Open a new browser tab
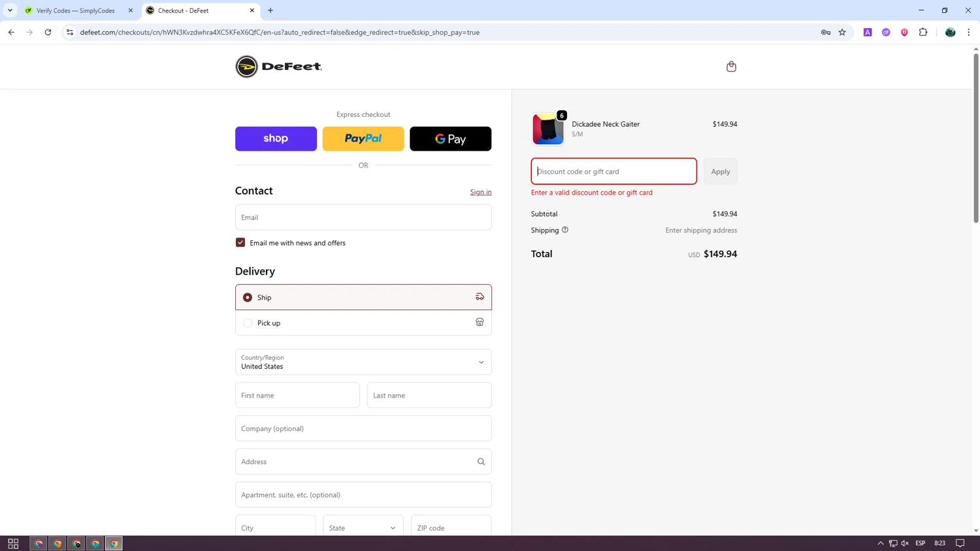 270,10
